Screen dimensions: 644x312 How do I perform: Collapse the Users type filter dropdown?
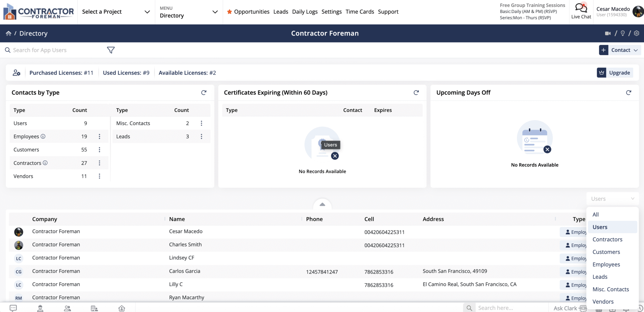pos(613,199)
